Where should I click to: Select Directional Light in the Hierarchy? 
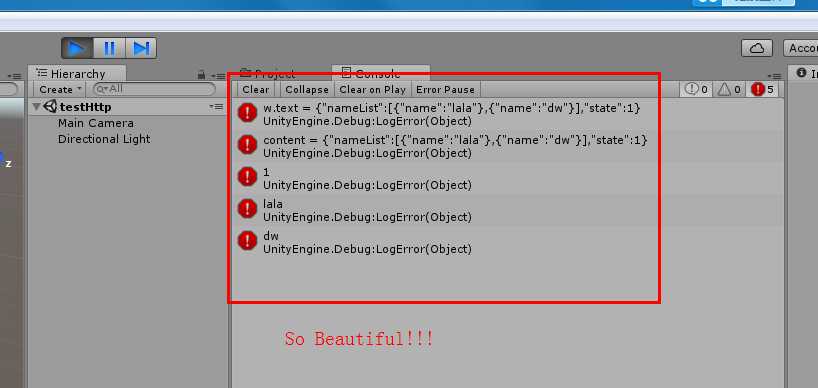coord(104,139)
